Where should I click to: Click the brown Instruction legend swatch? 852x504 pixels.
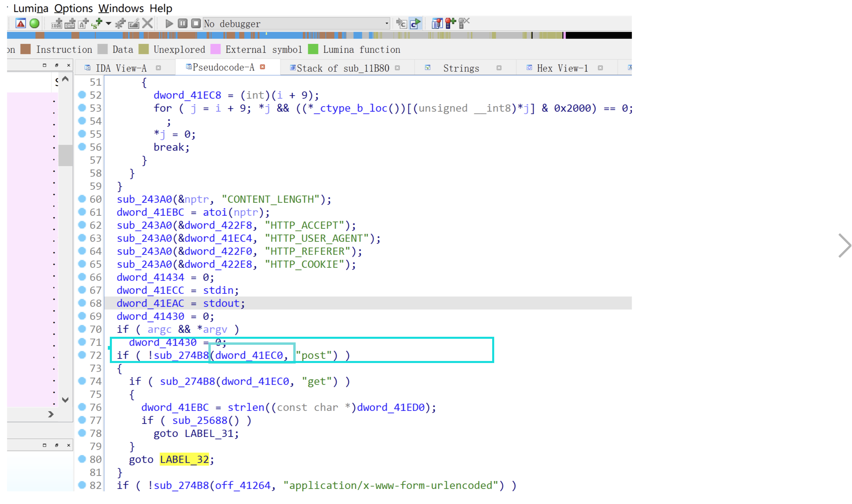[x=26, y=49]
